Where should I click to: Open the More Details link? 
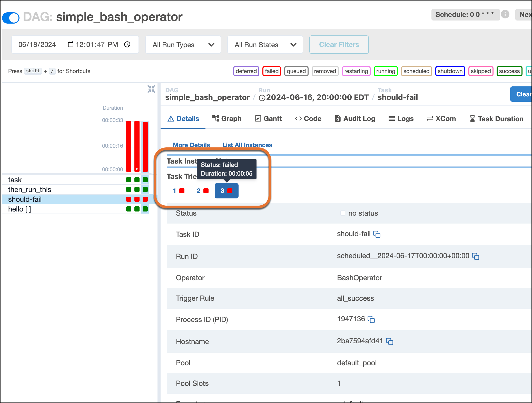point(191,145)
